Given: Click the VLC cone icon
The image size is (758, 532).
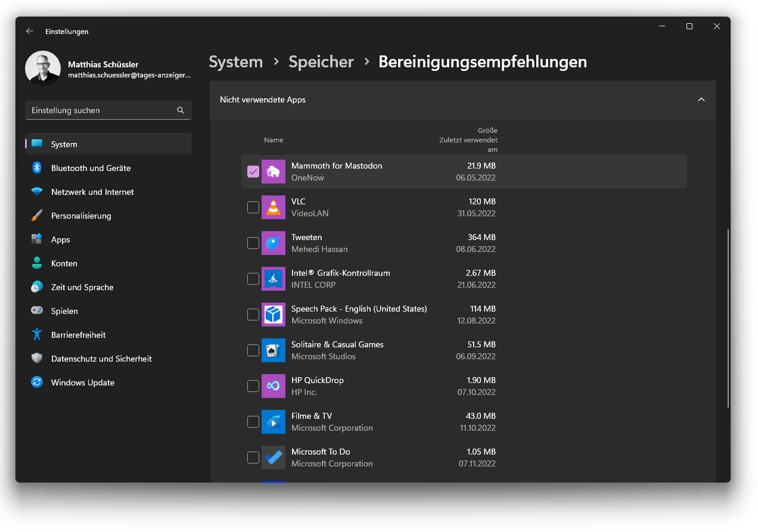Looking at the screenshot, I should (274, 207).
